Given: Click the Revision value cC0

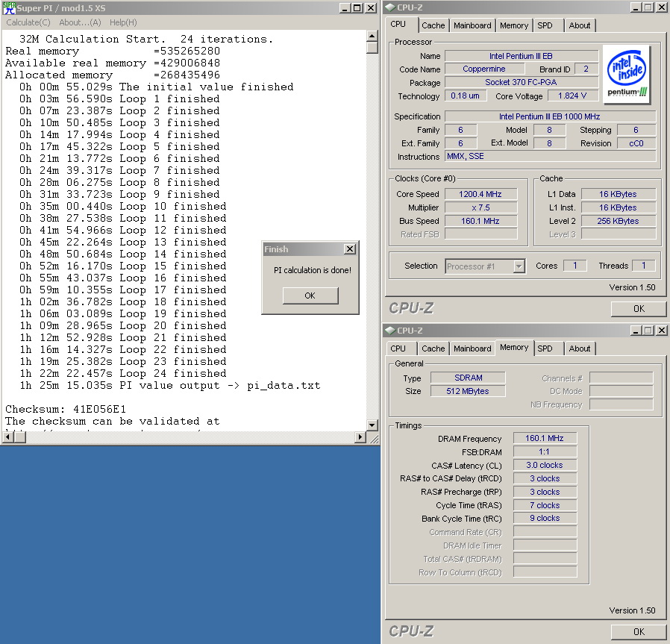Looking at the screenshot, I should pos(636,143).
